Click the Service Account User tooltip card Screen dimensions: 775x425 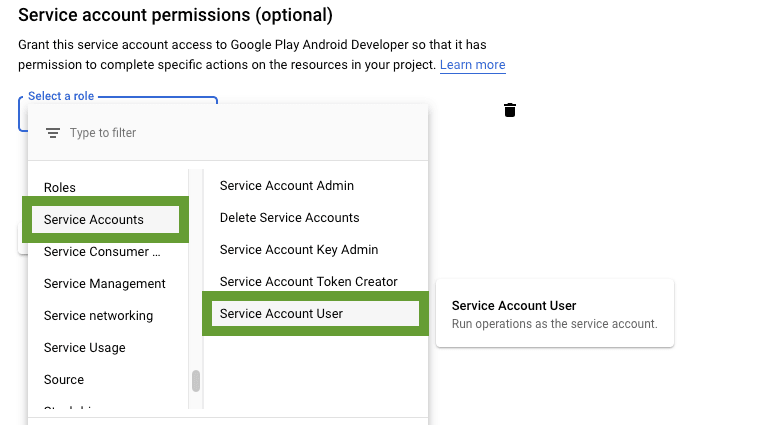point(554,314)
